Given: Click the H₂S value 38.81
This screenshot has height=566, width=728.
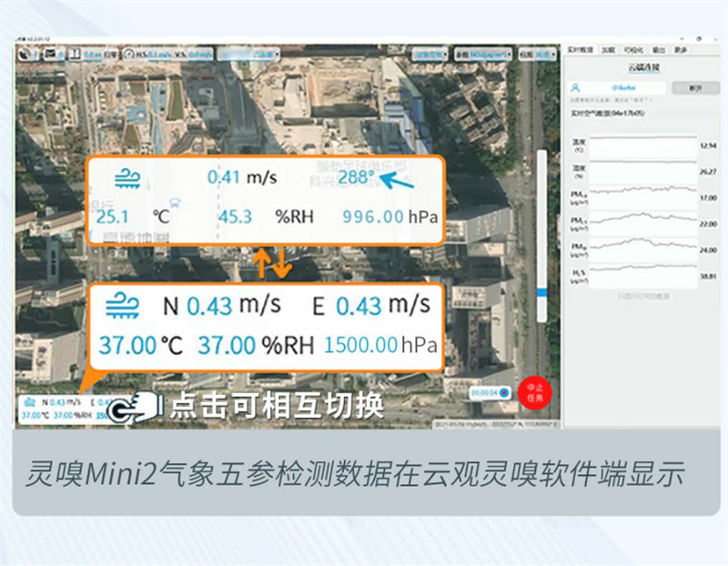Looking at the screenshot, I should [x=708, y=277].
